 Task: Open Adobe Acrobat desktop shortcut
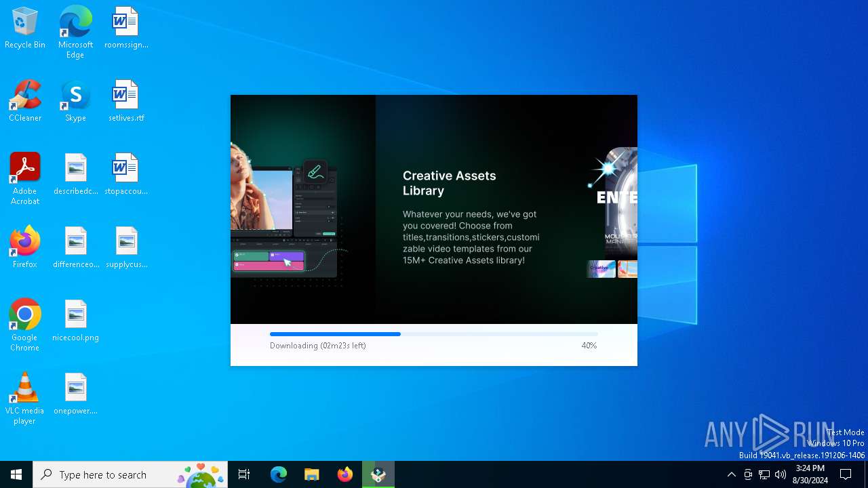pyautogui.click(x=25, y=179)
